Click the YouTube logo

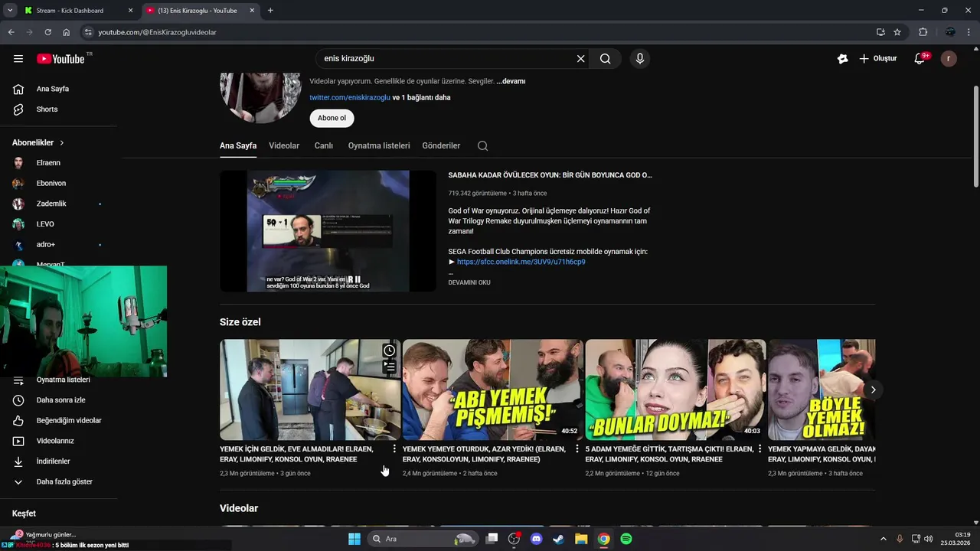(61, 59)
